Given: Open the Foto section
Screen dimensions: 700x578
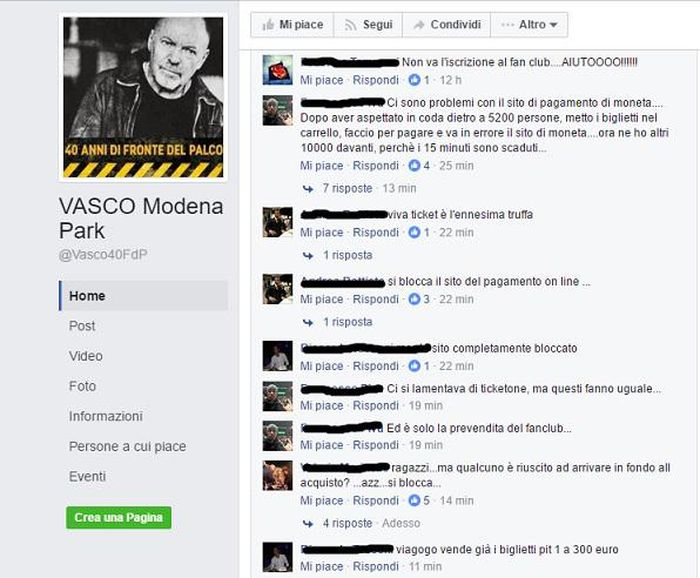Looking at the screenshot, I should (x=83, y=386).
